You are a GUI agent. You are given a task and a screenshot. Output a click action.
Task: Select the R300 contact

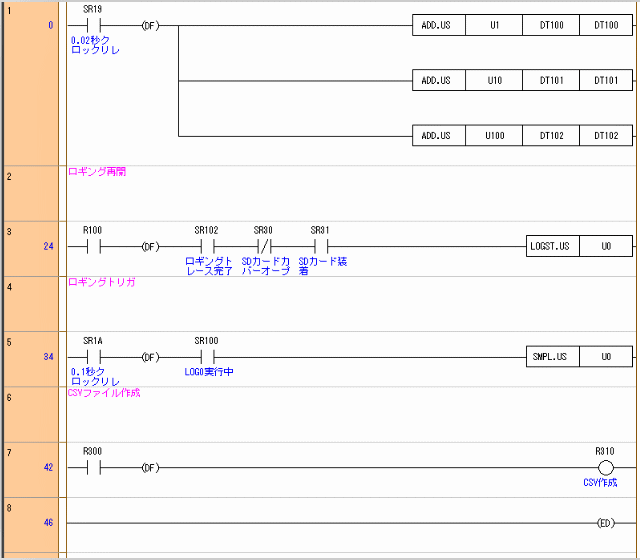[92, 467]
